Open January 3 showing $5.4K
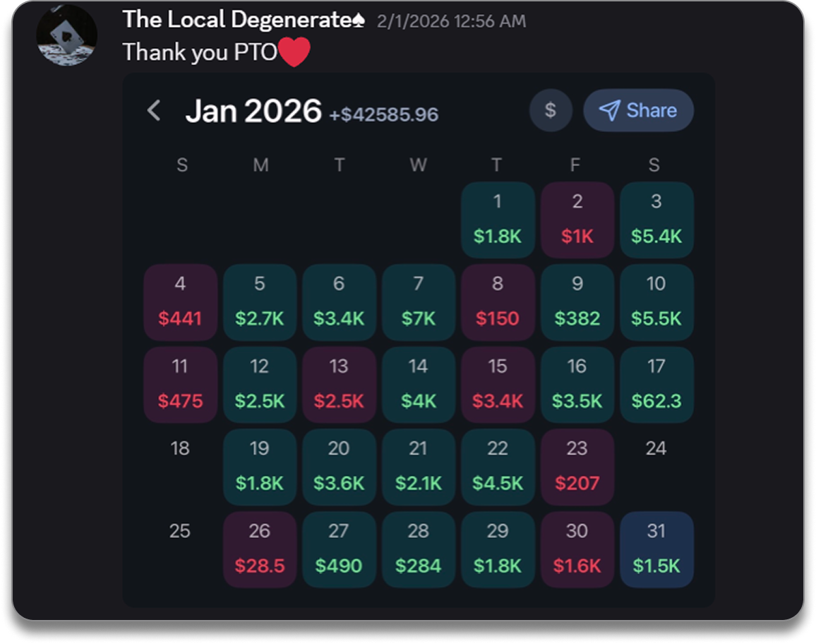816x644 pixels. [x=656, y=220]
